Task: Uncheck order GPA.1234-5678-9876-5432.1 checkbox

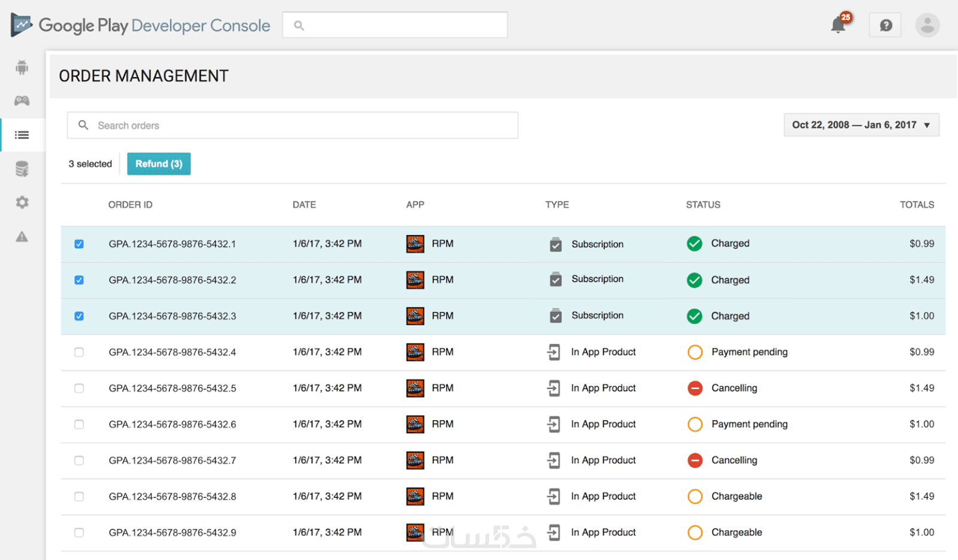Action: [x=79, y=244]
